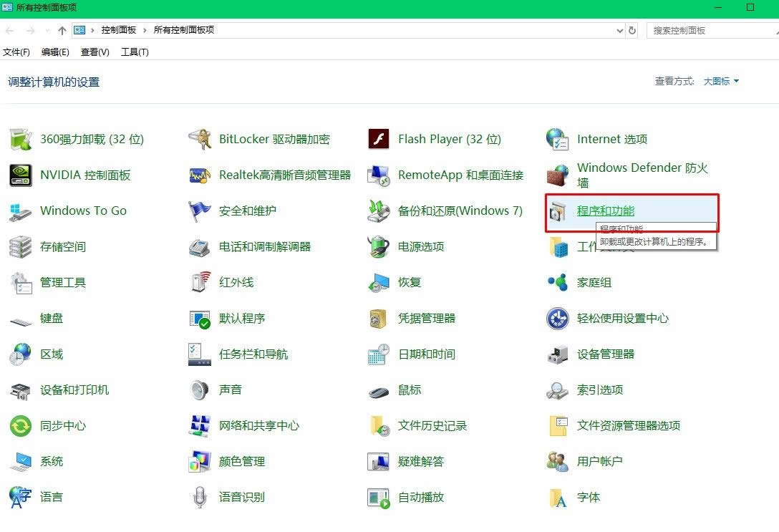Image resolution: width=779 pixels, height=532 pixels.
Task: Open the 程序和功能 link
Action: click(606, 211)
